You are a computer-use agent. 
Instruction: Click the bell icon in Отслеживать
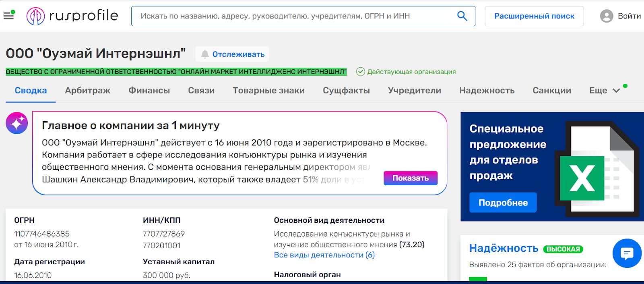point(205,54)
